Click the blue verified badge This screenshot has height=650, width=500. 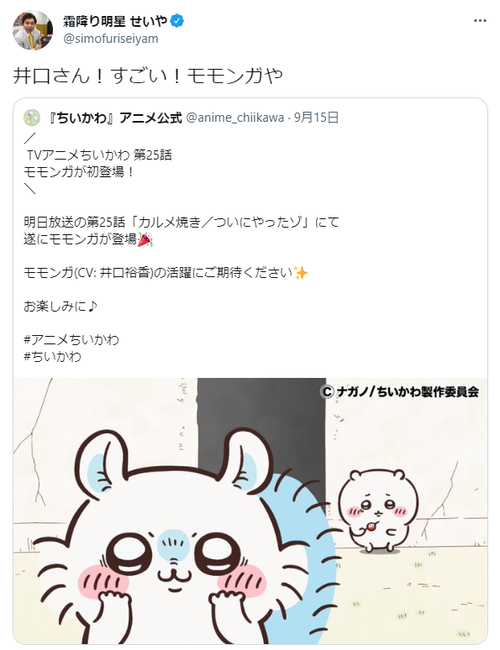click(177, 21)
